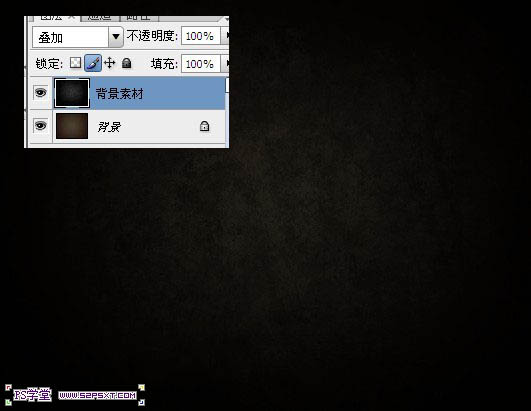Toggle lock position move icon
The image size is (531, 411).
pyautogui.click(x=110, y=63)
